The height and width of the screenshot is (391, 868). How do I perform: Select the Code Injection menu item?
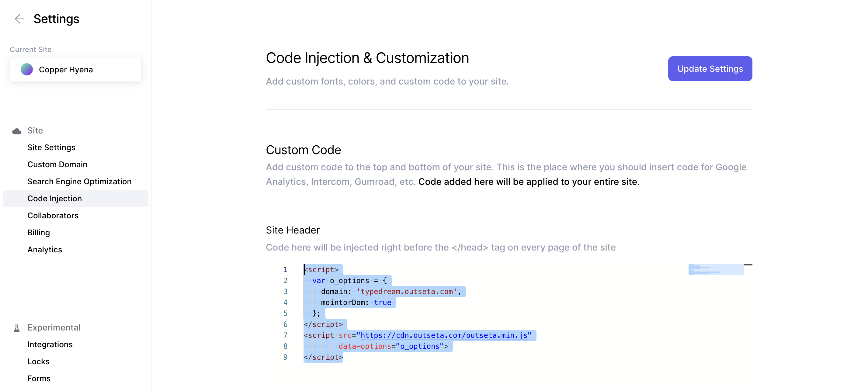[x=54, y=199]
